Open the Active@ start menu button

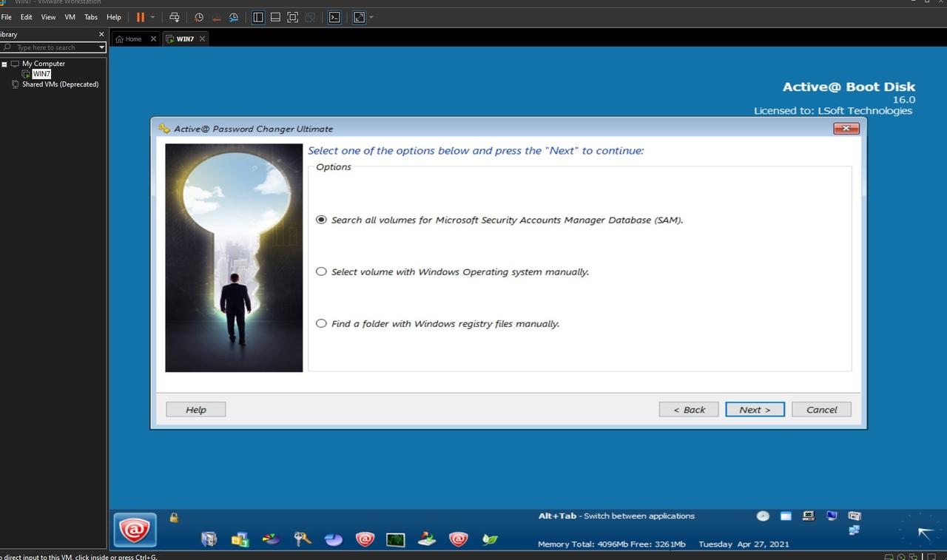tap(135, 530)
